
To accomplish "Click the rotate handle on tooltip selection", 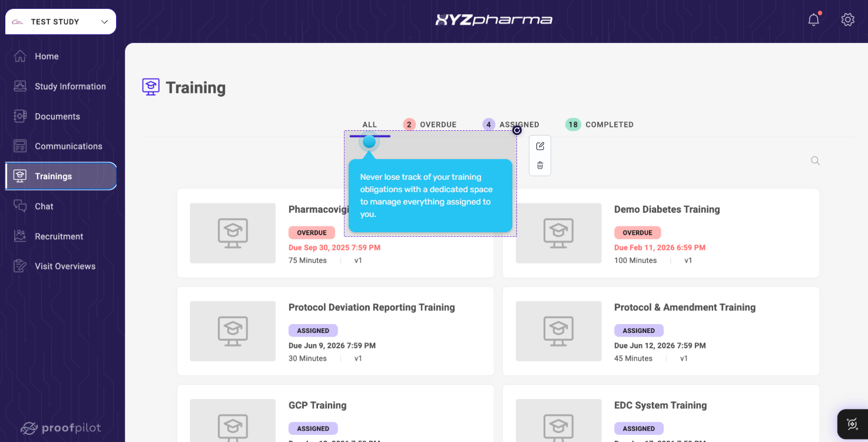I will 517,130.
